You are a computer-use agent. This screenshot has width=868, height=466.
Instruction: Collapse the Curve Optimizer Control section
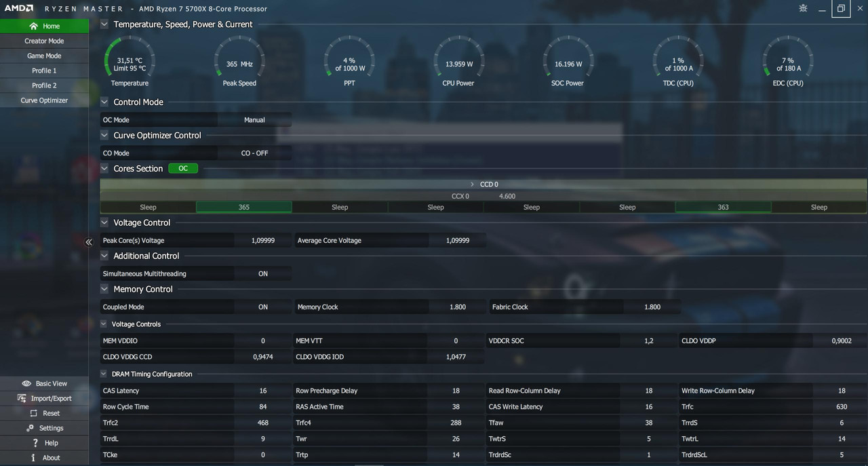click(104, 136)
